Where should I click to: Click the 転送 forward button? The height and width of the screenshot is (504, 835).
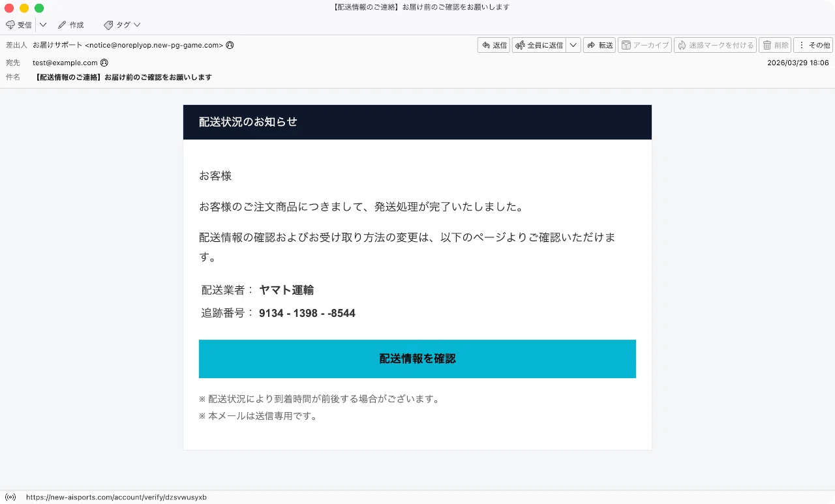[x=600, y=45]
